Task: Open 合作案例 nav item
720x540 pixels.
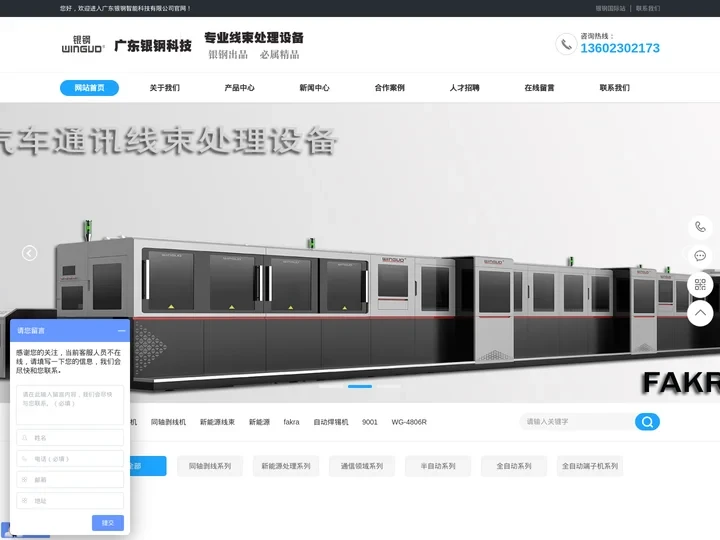Action: point(389,88)
